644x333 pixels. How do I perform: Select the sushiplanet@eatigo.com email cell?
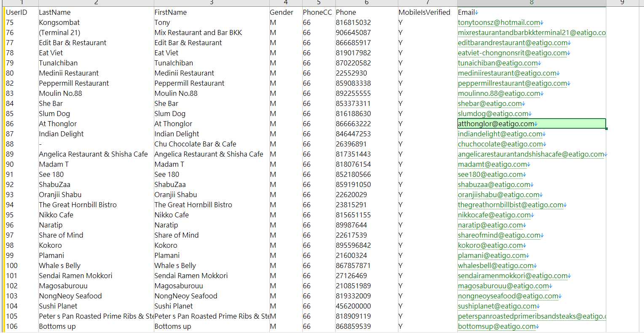(531, 306)
